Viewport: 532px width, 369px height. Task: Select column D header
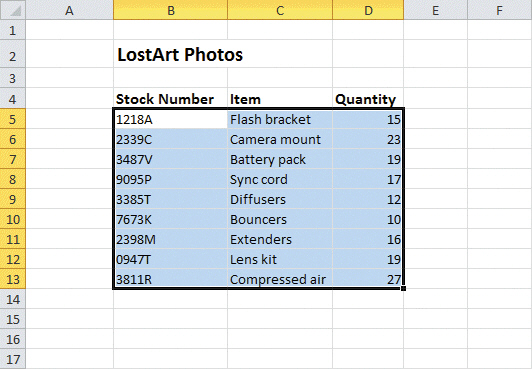pyautogui.click(x=368, y=9)
